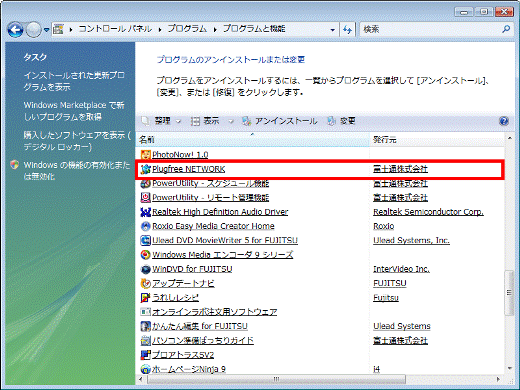The width and height of the screenshot is (520, 390).
Task: Click the horizontal scrollbar thumb
Action: point(276,379)
